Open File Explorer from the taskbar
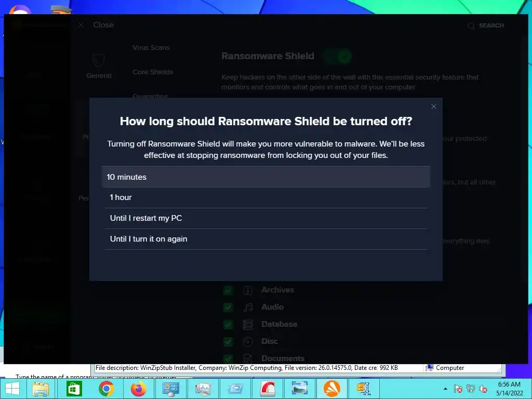Viewport: 532px width, 399px height. point(41,389)
